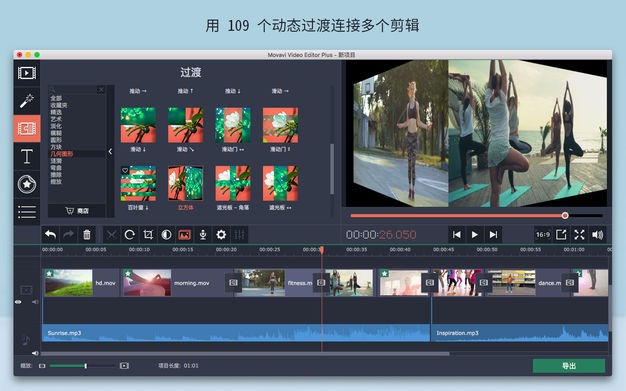Select 方块 category in list

coord(56,147)
